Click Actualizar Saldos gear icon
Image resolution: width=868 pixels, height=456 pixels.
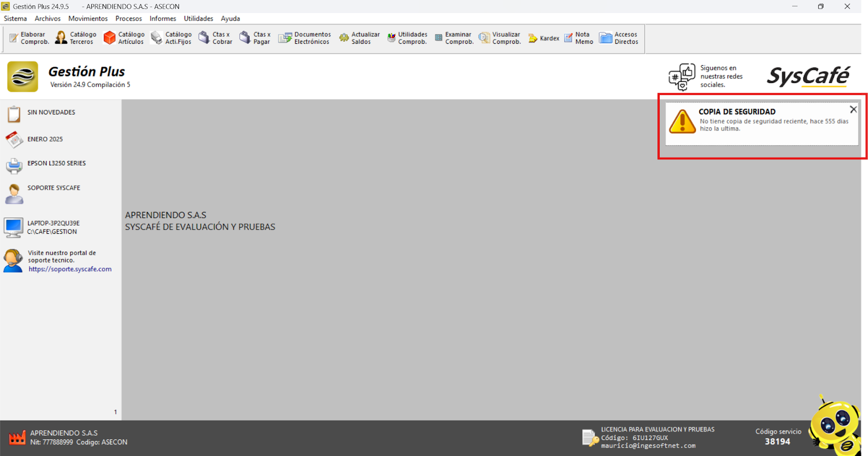[344, 38]
